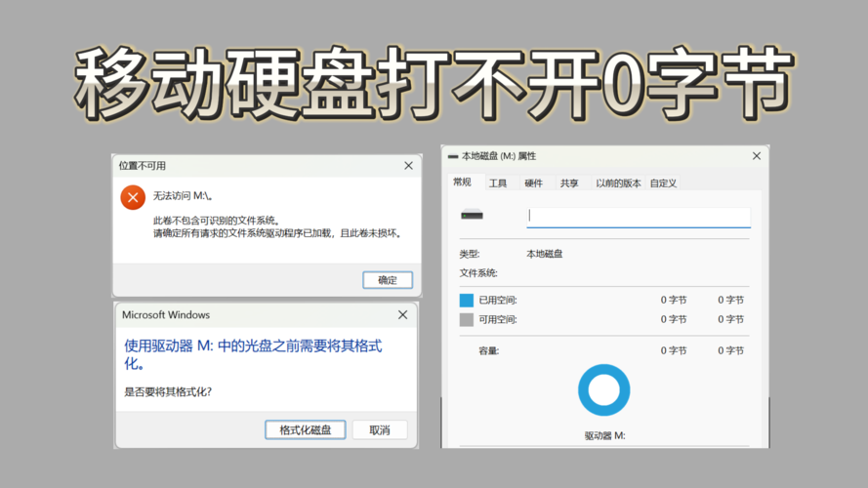The width and height of the screenshot is (868, 488).
Task: Click the gray 可用空间 color square
Action: [467, 319]
